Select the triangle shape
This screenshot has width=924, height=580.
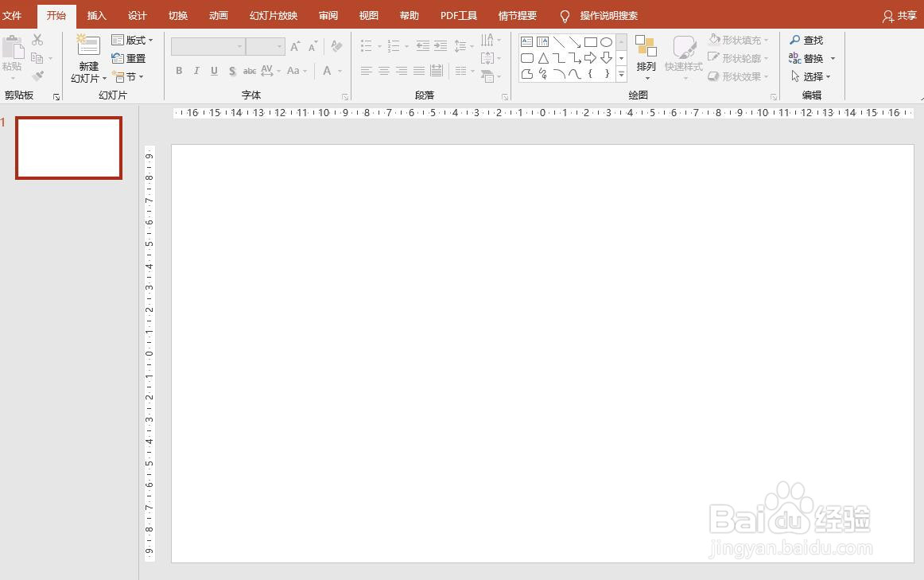click(x=543, y=58)
